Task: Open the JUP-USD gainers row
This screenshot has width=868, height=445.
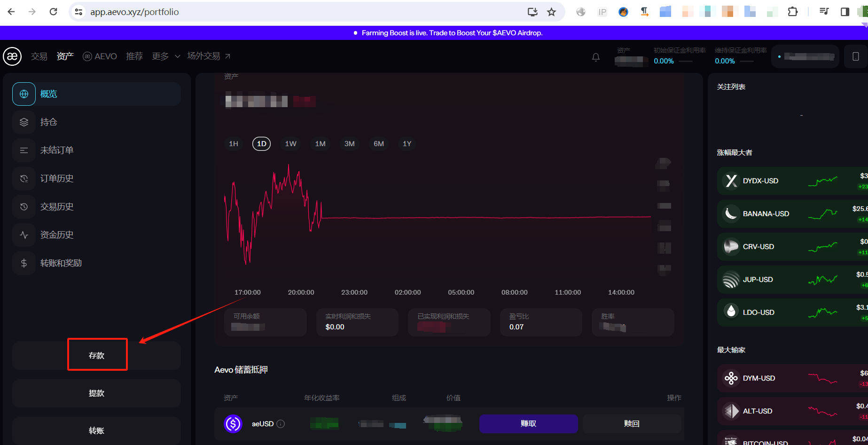Action: coord(792,280)
